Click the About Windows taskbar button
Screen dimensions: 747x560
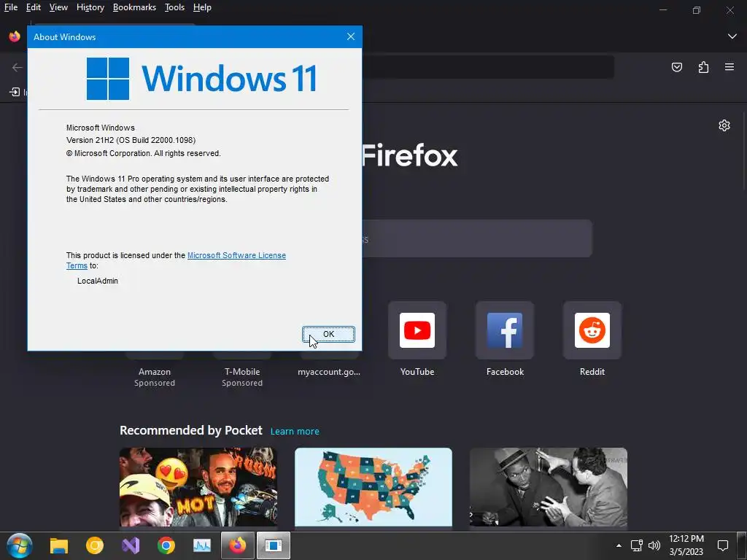click(274, 545)
